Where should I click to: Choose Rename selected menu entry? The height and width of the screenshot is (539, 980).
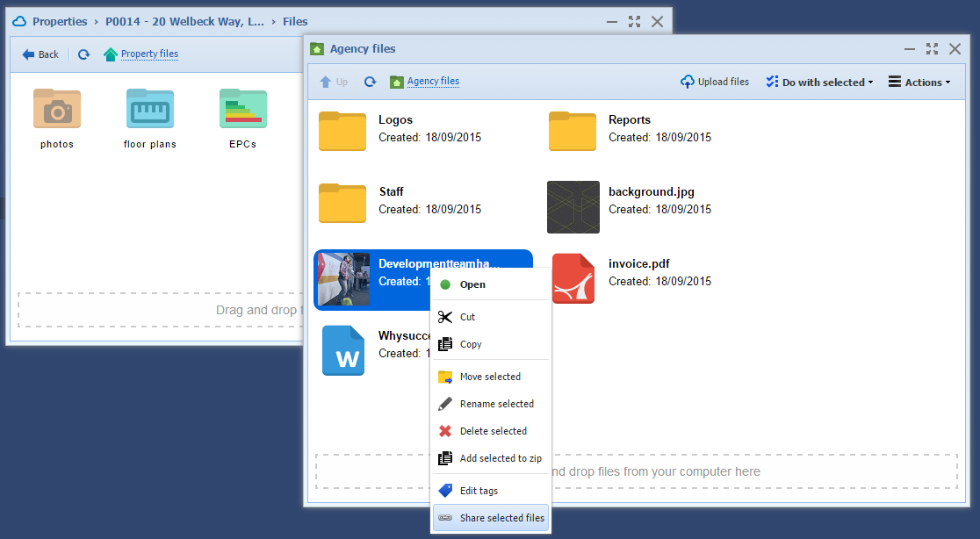coord(496,404)
